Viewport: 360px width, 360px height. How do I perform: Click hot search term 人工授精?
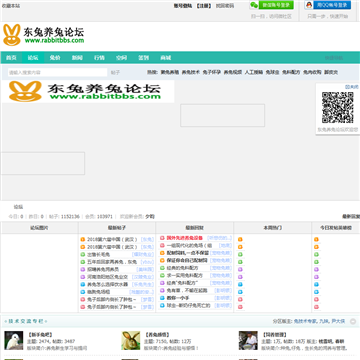click(254, 72)
